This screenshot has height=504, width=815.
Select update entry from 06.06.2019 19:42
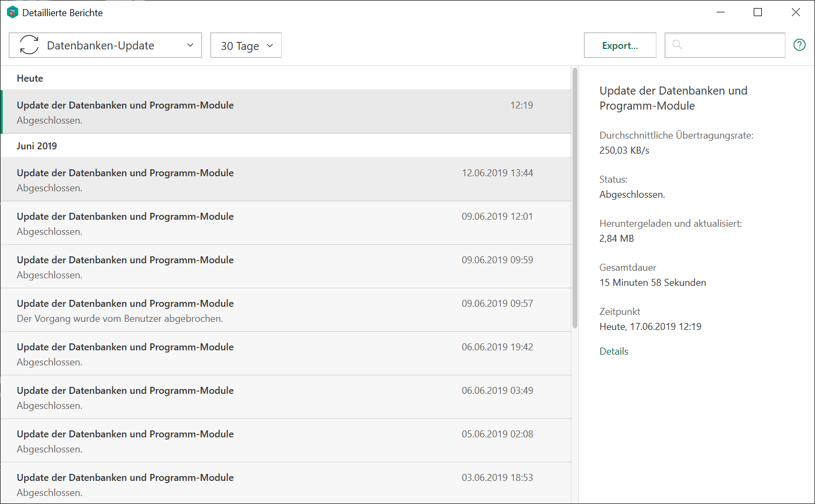(285, 354)
